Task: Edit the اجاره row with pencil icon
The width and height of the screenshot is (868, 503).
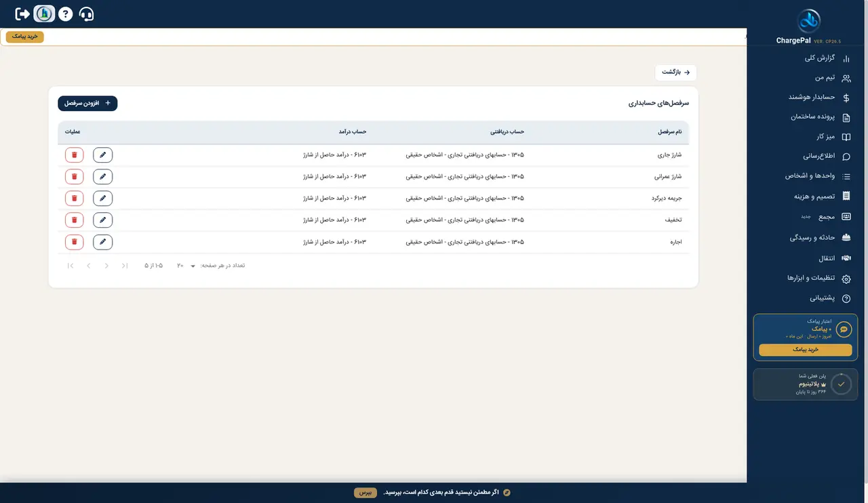Action: pos(103,242)
